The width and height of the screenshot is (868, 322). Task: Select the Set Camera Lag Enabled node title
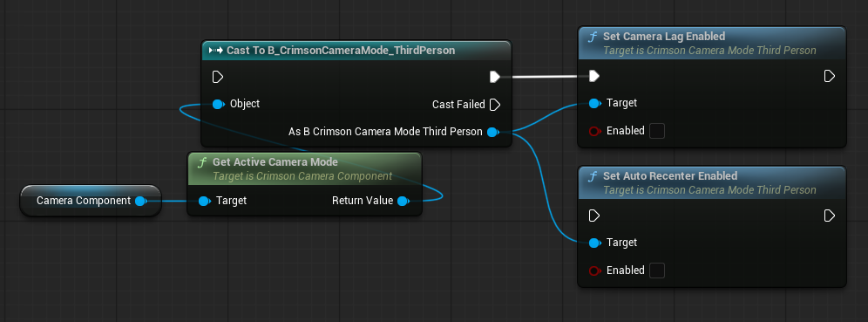coord(664,37)
